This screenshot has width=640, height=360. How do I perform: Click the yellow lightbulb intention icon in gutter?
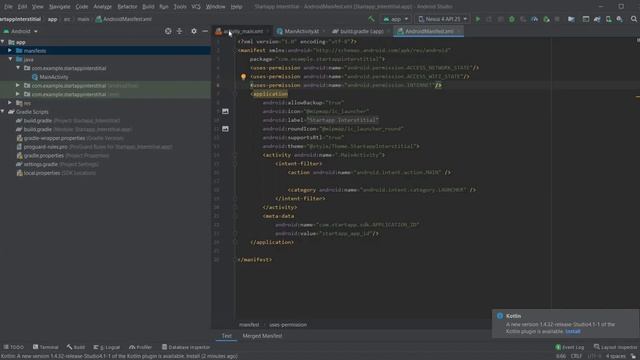[x=243, y=76]
